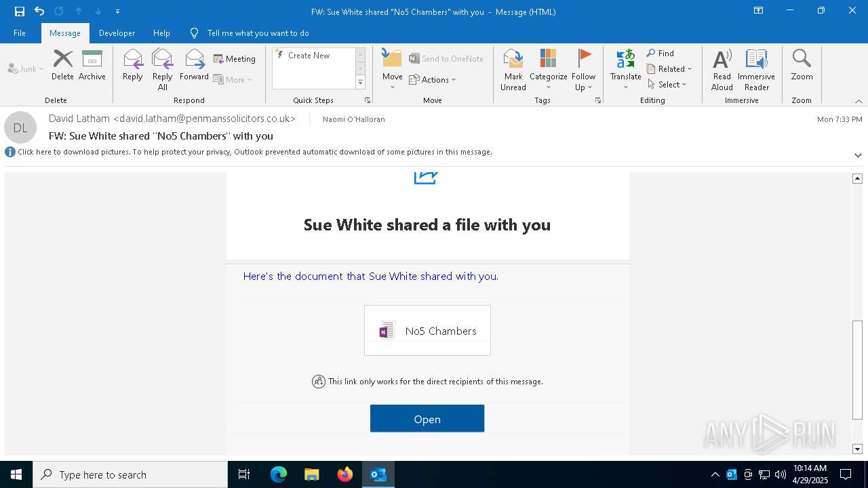The image size is (868, 488).
Task: Collapse the ribbon
Action: [x=859, y=101]
